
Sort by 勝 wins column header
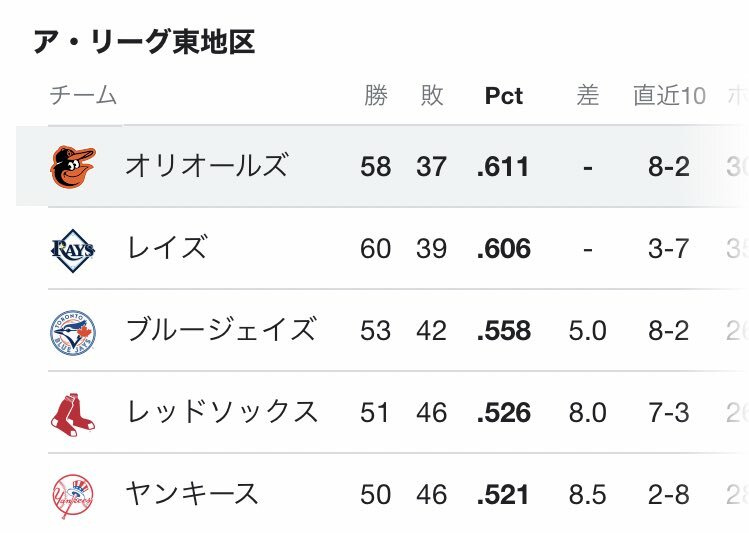376,95
